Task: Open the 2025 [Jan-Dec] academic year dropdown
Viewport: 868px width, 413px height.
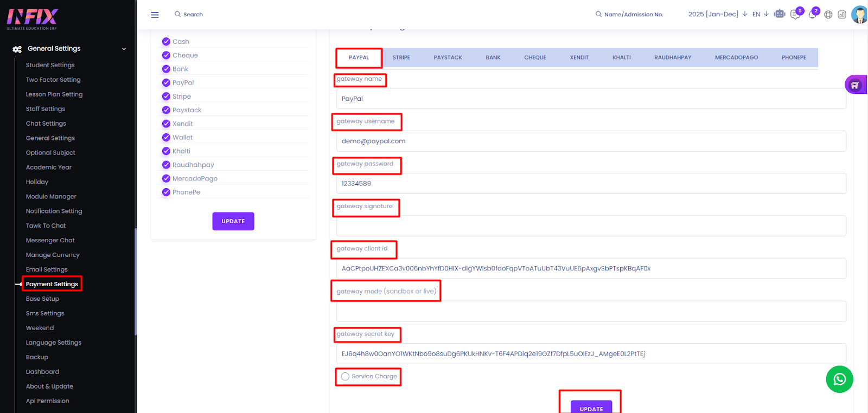Action: click(718, 14)
